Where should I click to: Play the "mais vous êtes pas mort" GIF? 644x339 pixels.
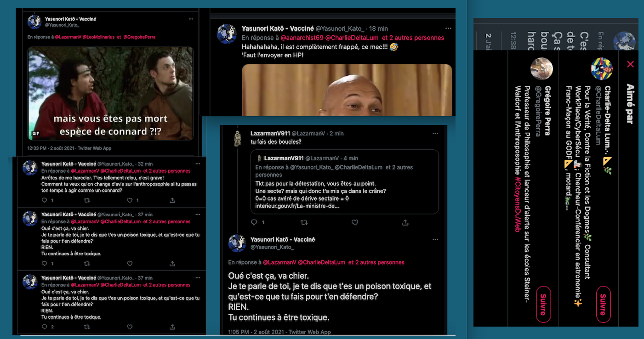click(x=110, y=93)
